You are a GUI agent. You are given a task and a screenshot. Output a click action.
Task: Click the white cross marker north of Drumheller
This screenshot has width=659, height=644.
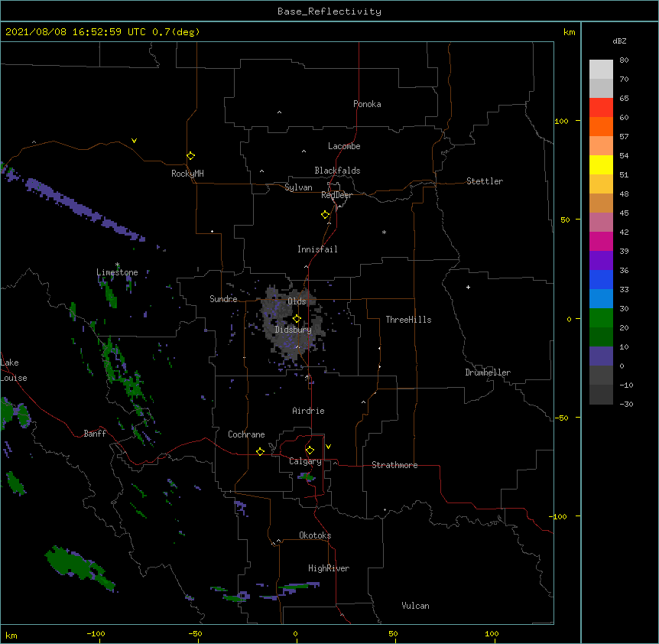coord(468,287)
